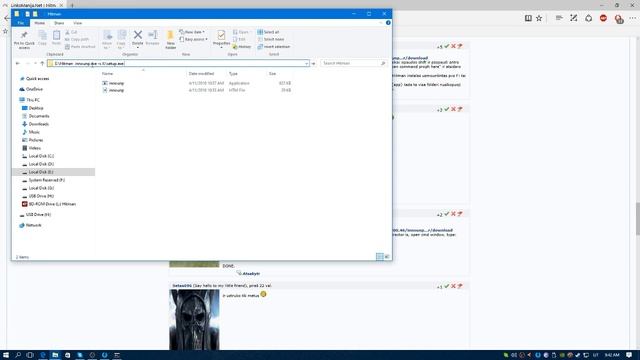This screenshot has width=640, height=360.
Task: Open OneDrive in navigation pane
Action: point(34,89)
